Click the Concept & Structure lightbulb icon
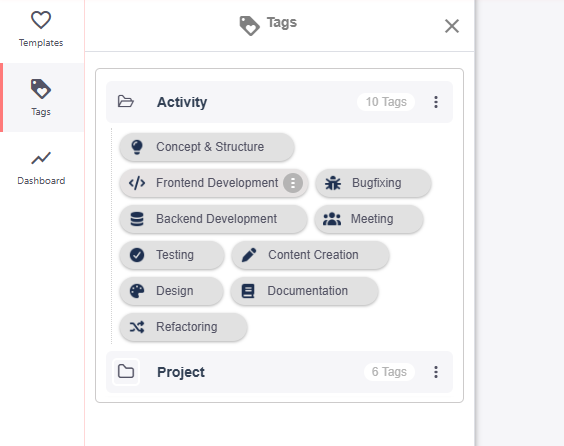The height and width of the screenshot is (446, 564). coord(137,147)
